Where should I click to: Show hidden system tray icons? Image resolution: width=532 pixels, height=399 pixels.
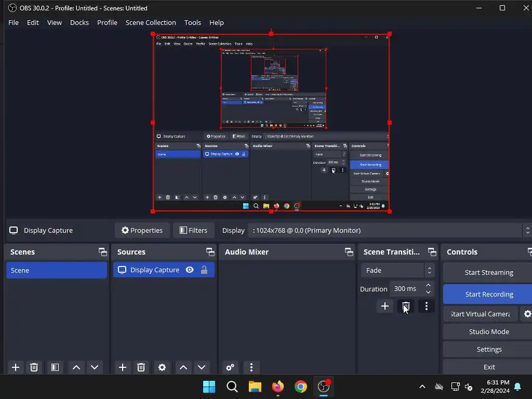[422, 387]
